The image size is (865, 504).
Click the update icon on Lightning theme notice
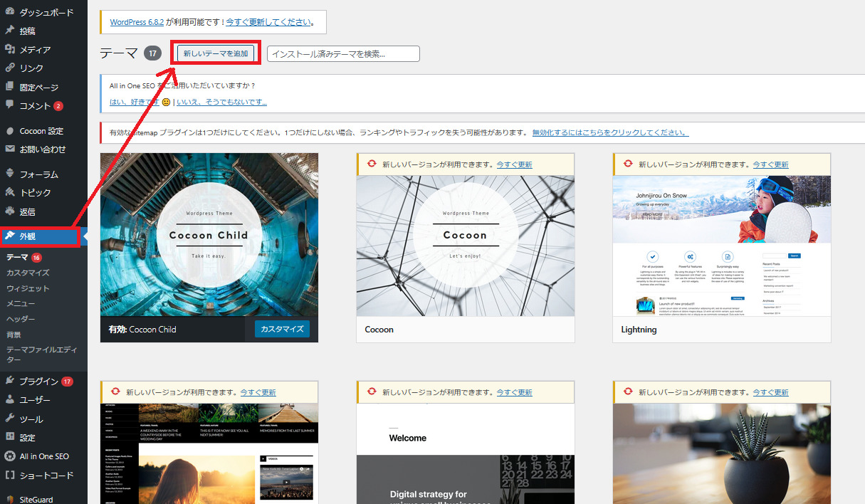627,164
